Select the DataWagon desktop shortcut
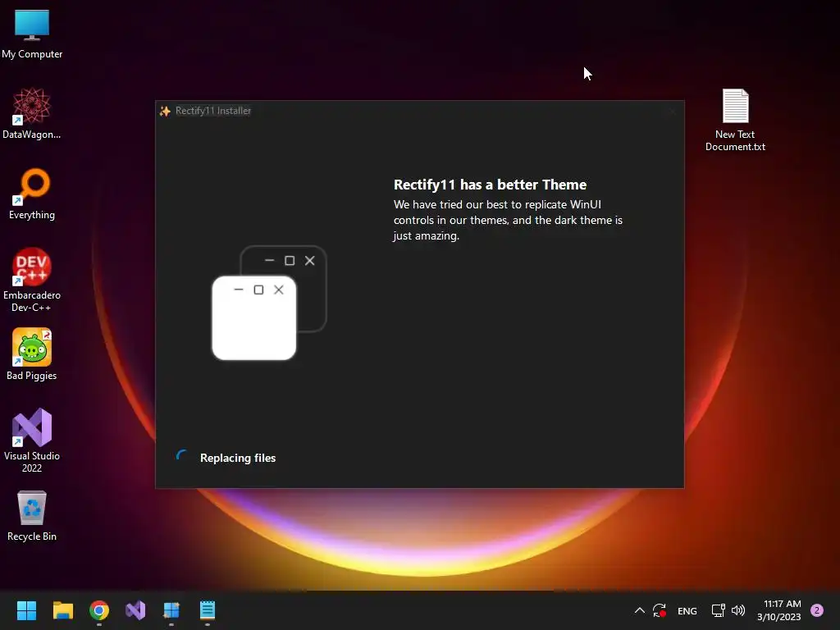 (32, 113)
